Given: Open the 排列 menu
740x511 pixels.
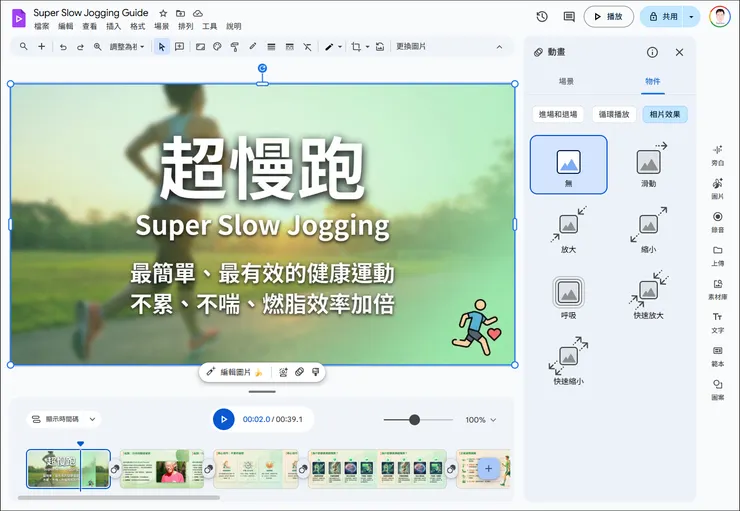Looking at the screenshot, I should [185, 26].
